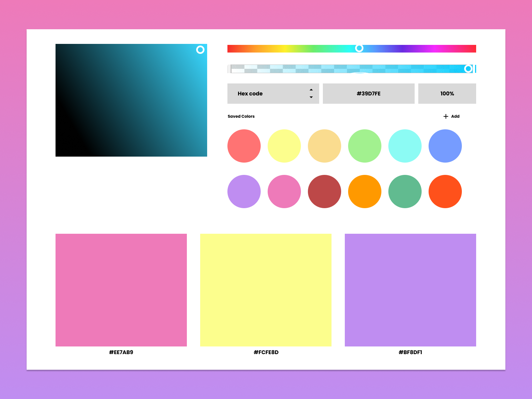Pick the orange saved color circle

[364, 192]
